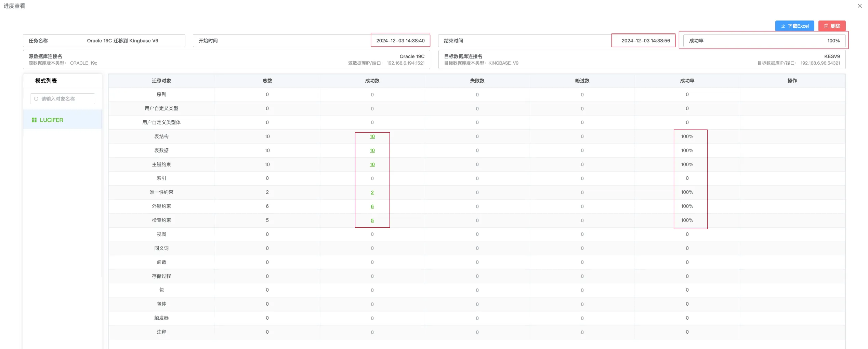Open success count link for 表数据
Viewport: 868px width, 349px height.
[372, 150]
